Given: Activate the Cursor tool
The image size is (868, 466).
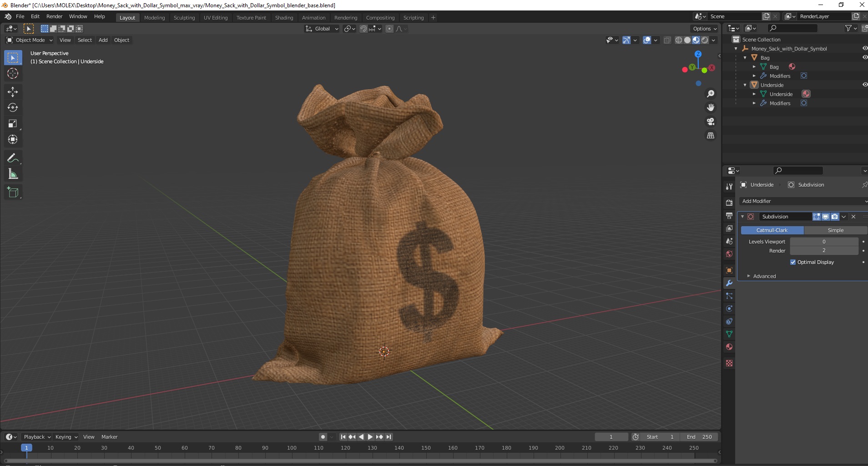Looking at the screenshot, I should tap(13, 73).
